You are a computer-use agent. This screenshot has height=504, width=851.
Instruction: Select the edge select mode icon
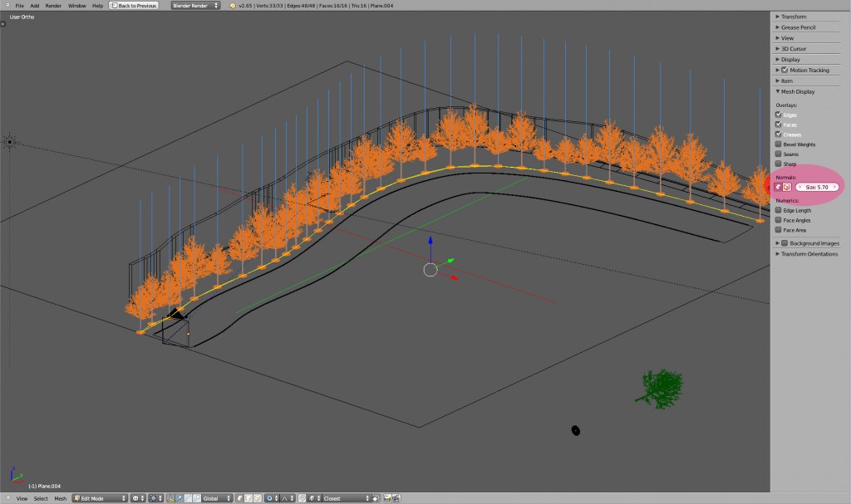248,497
